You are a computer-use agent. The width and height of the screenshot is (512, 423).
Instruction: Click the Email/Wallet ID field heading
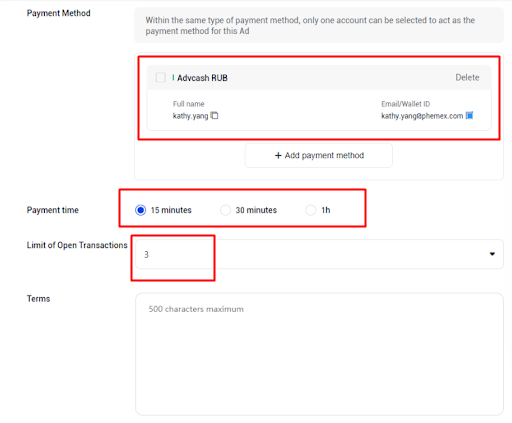point(406,104)
